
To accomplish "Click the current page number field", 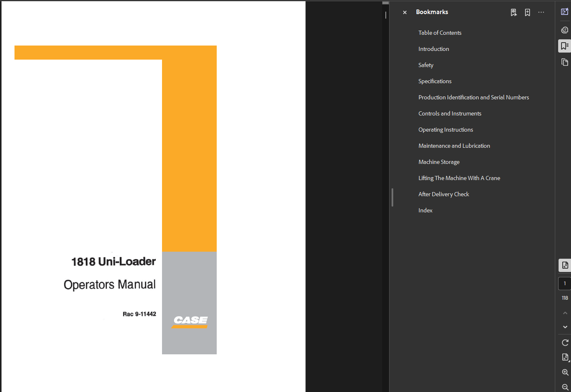I will (x=565, y=284).
